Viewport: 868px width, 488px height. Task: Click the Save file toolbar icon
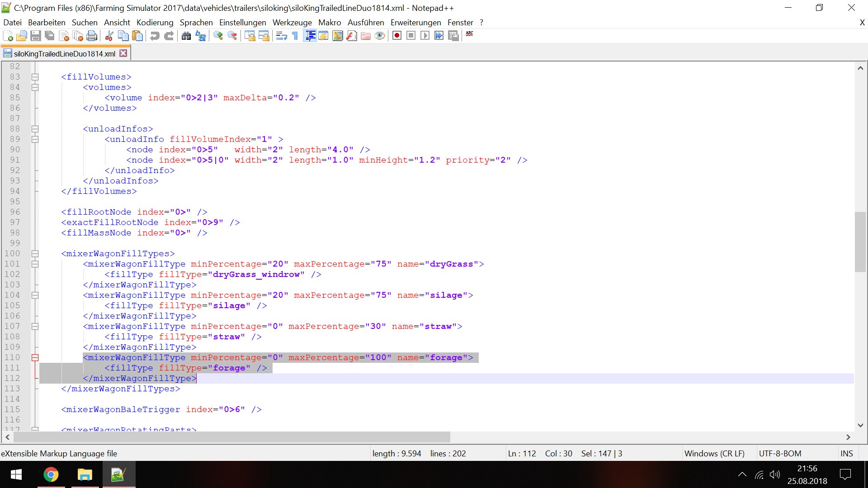36,36
